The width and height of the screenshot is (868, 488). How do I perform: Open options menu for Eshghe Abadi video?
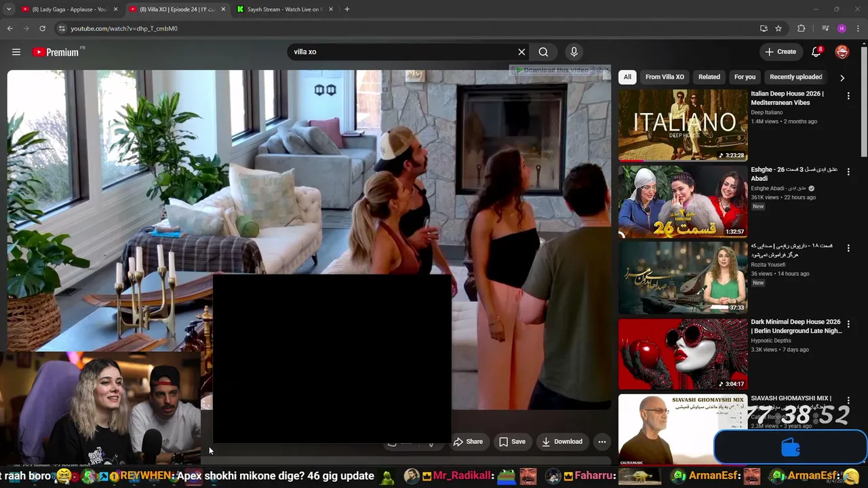point(848,172)
